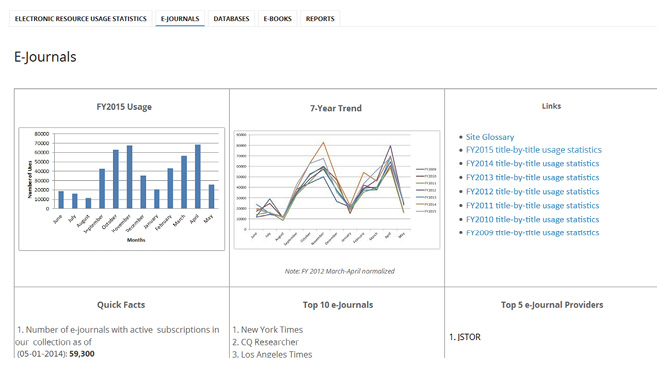Click the Top 10 e-Journals heading

pyautogui.click(x=338, y=305)
